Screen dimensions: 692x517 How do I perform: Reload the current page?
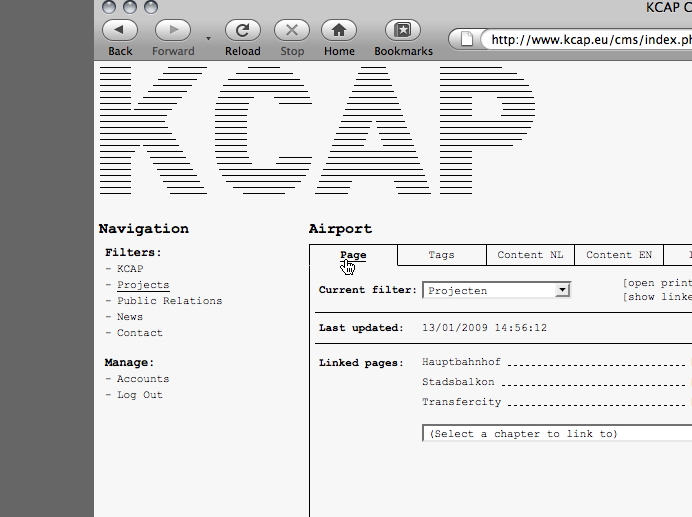[x=242, y=31]
